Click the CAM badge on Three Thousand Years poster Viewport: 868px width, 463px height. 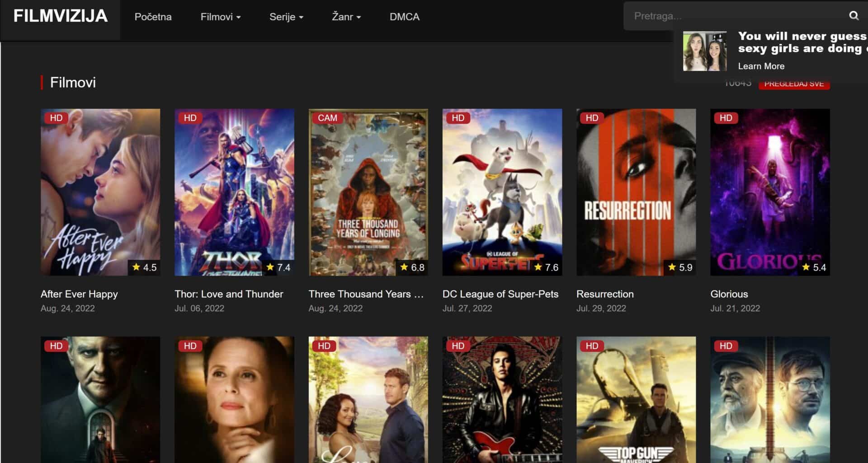[x=327, y=118]
